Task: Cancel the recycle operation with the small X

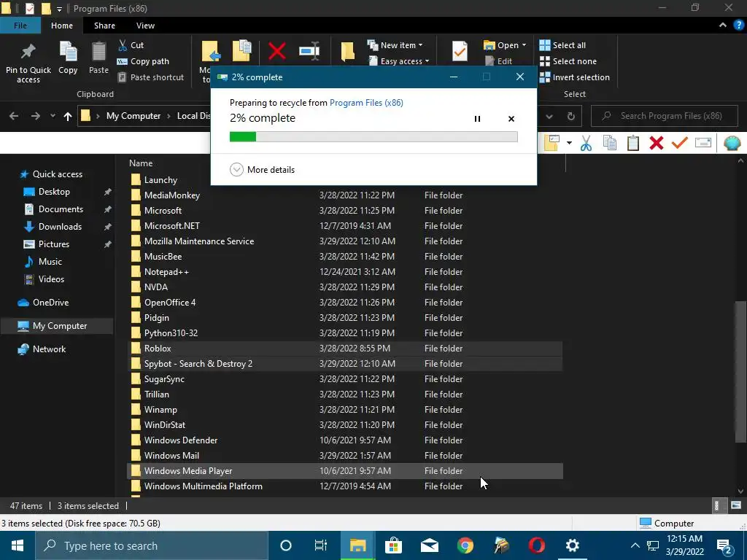Action: 511,119
